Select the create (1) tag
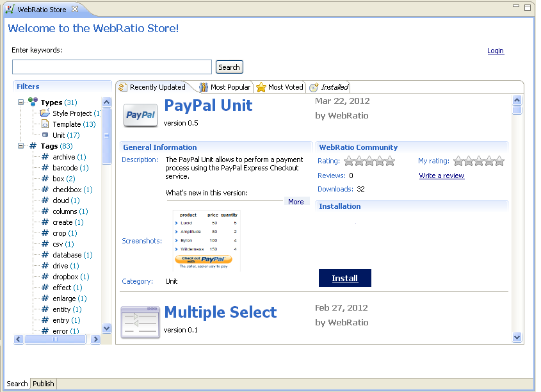The height and width of the screenshot is (392, 541). pos(68,222)
